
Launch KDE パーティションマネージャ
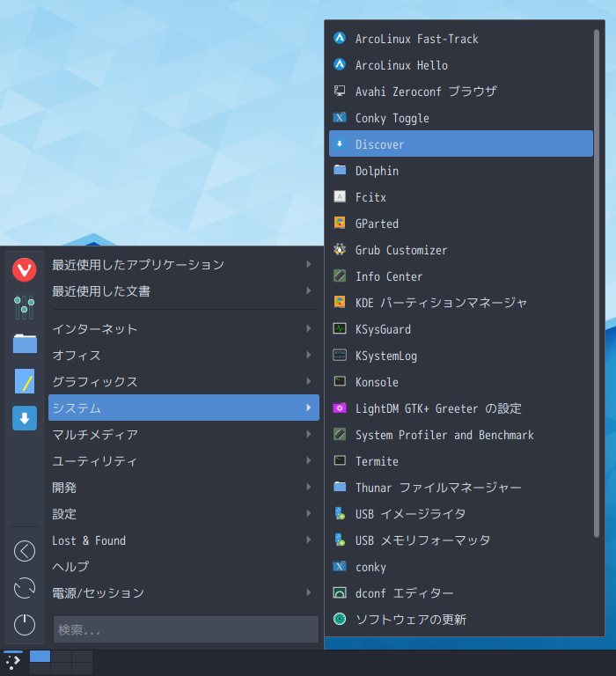(x=461, y=302)
